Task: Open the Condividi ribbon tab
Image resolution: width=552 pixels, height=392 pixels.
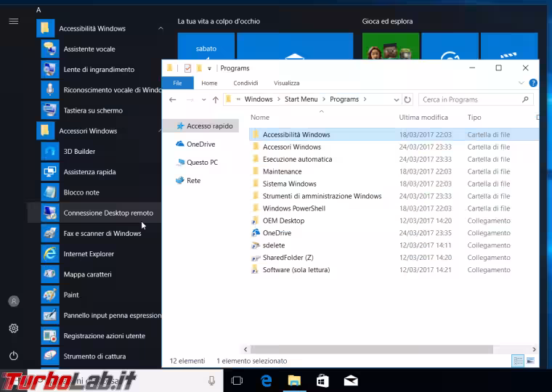Action: coord(245,83)
